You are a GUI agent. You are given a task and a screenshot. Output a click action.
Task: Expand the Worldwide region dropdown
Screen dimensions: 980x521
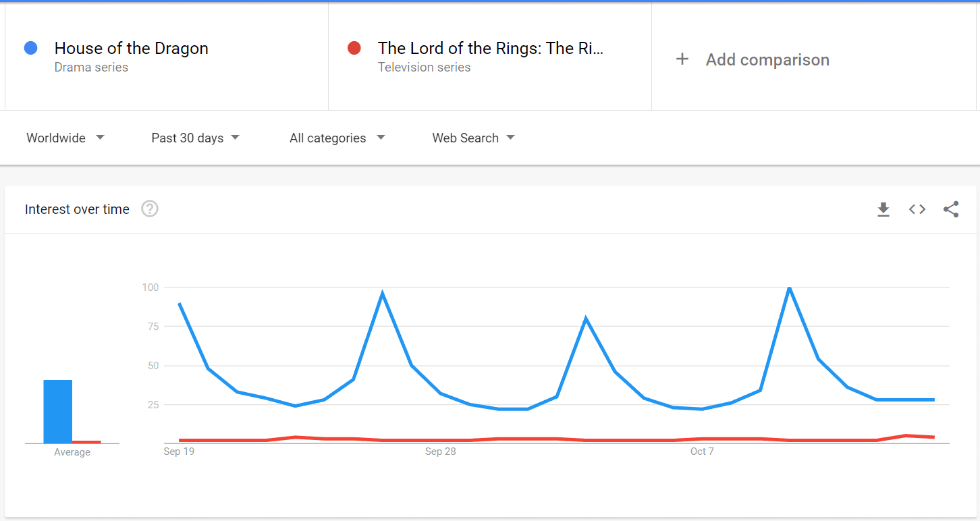[x=65, y=138]
